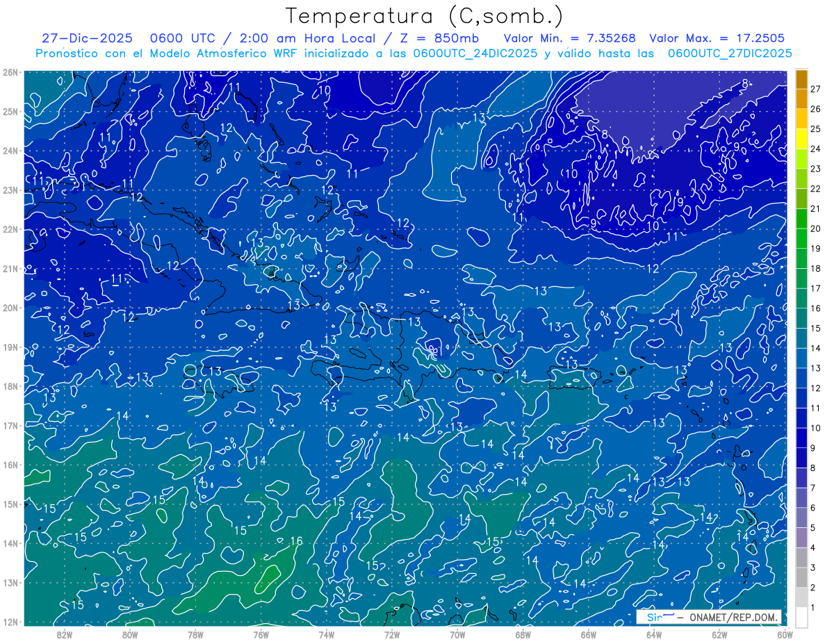
Task: Click the 82W longitude axis label
Action: point(65,634)
